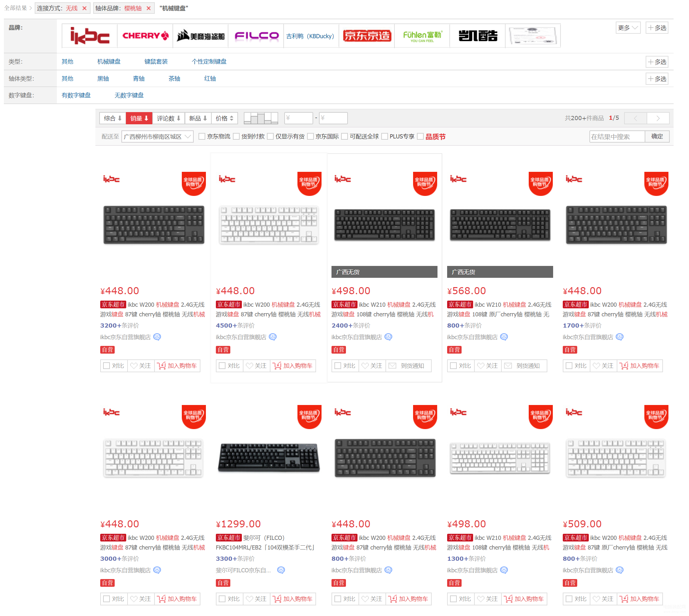Viewport: 689px width, 616px height.
Task: Remove the 樱桃轴 switch brand filter
Action: pyautogui.click(x=148, y=8)
